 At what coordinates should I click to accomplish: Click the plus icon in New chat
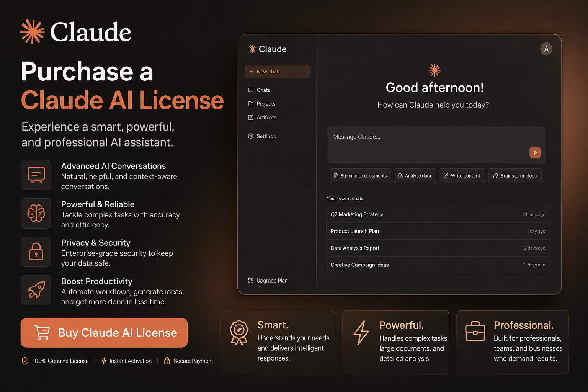tap(252, 72)
